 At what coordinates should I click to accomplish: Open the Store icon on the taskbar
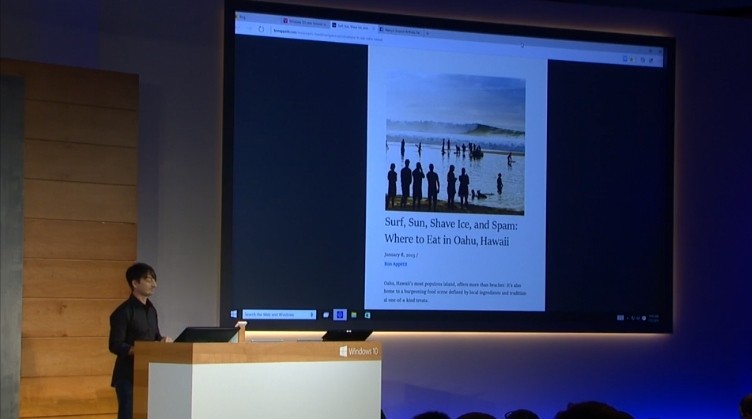tap(367, 315)
